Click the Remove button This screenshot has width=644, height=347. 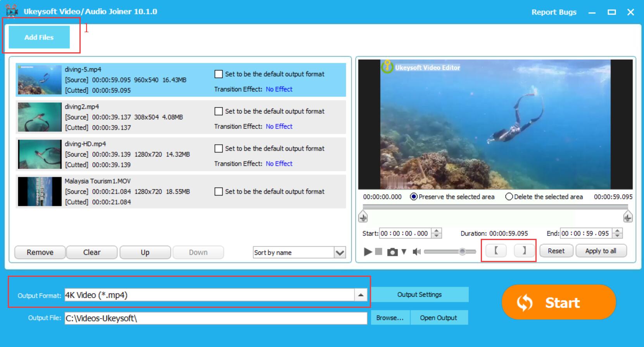[40, 252]
